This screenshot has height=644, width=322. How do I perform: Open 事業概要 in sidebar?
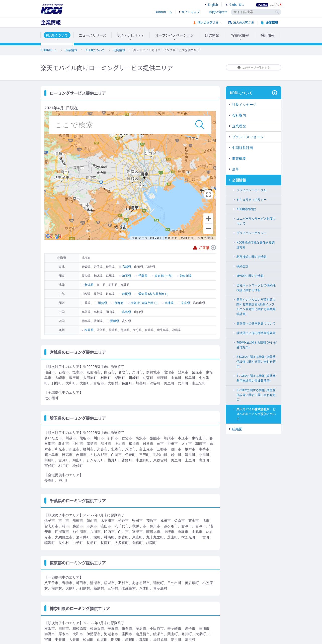coord(254,158)
